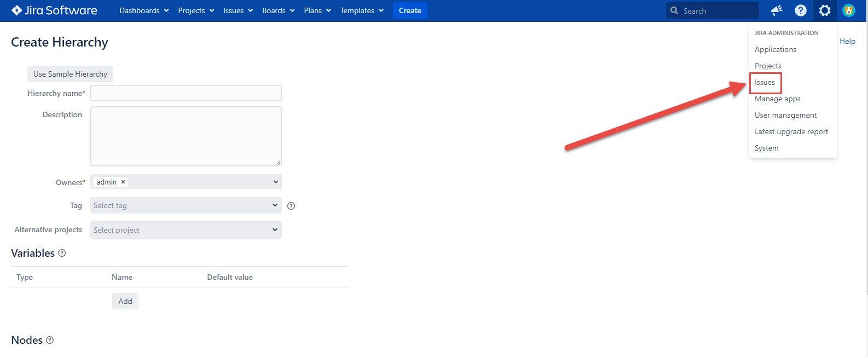868x357 pixels.
Task: Click the administration gear icon
Action: point(824,10)
